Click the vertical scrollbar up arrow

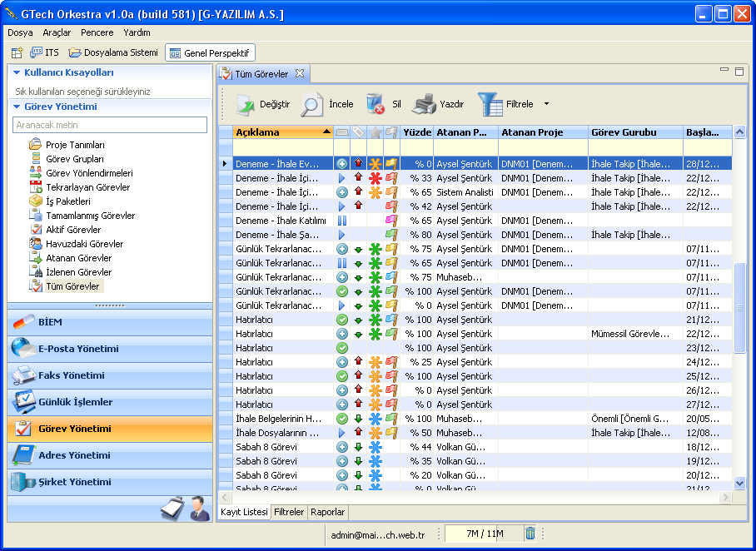(739, 132)
